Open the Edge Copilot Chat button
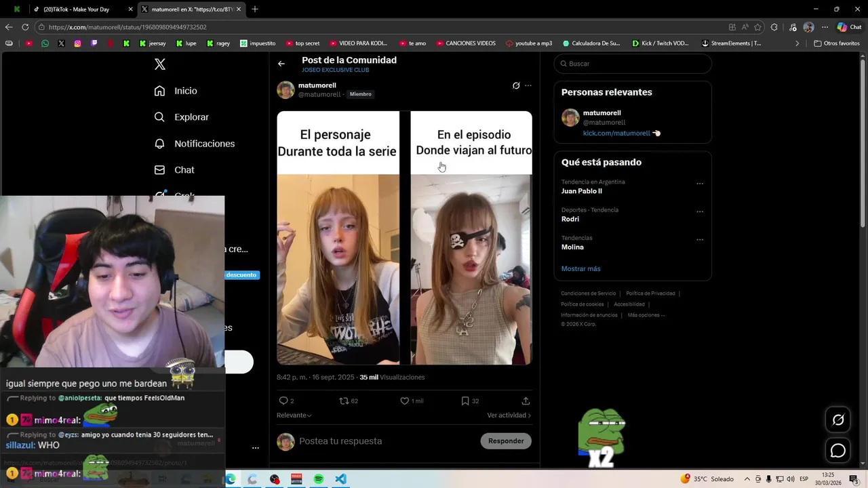Viewport: 868px width, 488px height. click(849, 27)
